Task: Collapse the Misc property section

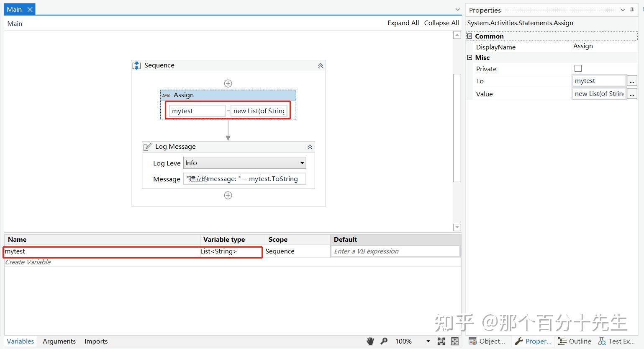Action: pos(470,57)
